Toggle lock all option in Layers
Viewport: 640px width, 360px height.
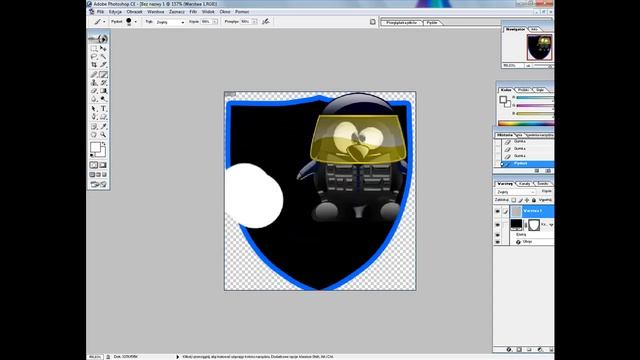pos(533,200)
